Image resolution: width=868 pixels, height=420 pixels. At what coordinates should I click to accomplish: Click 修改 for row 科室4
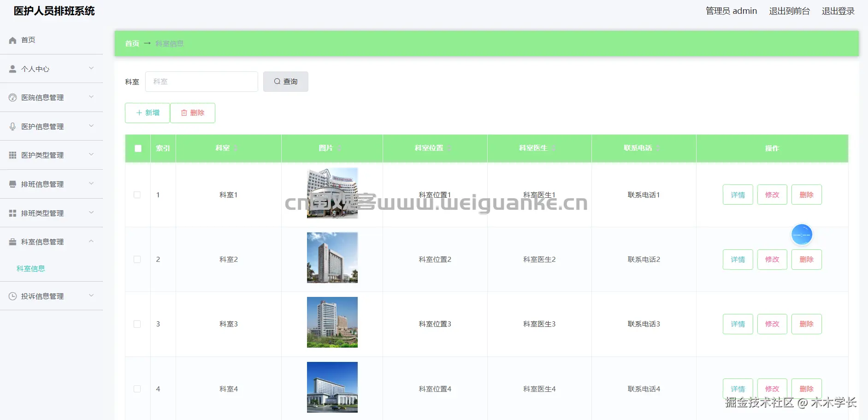772,389
